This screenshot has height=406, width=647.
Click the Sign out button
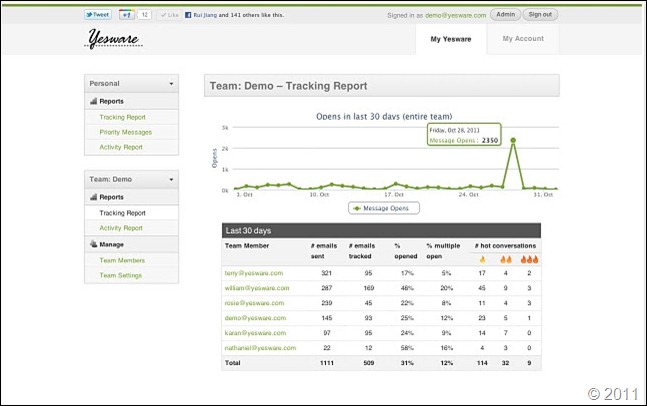pos(540,15)
